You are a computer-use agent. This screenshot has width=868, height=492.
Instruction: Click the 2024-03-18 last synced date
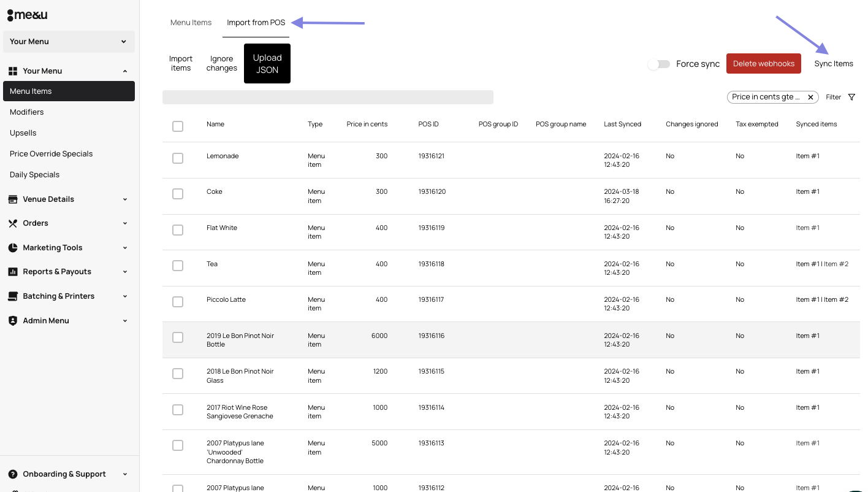[x=622, y=196]
